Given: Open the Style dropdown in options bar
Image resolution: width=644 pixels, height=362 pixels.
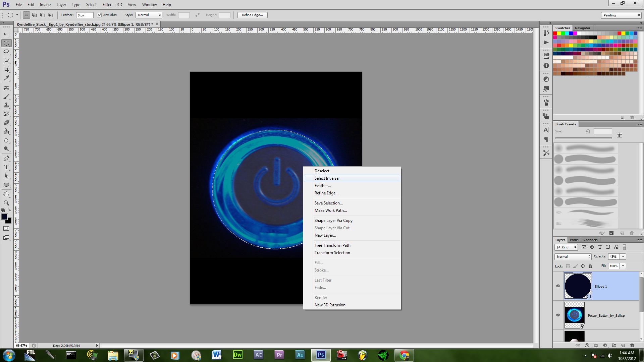Looking at the screenshot, I should (149, 15).
